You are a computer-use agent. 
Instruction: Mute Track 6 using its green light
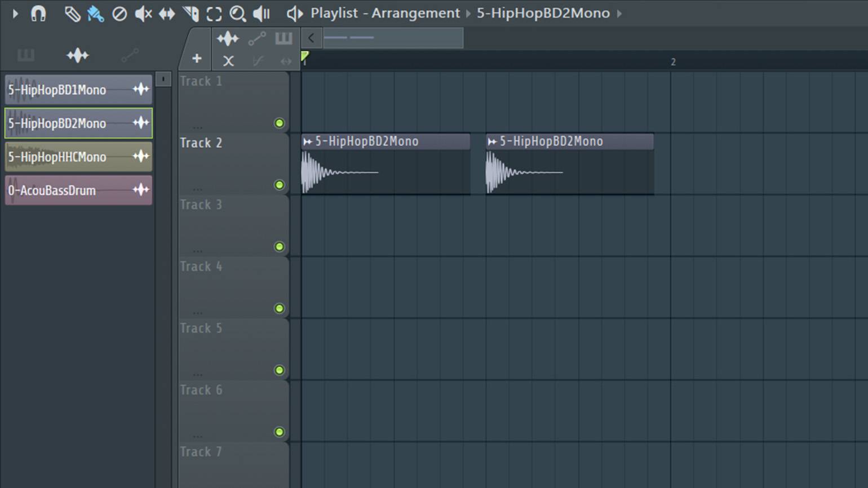coord(279,432)
